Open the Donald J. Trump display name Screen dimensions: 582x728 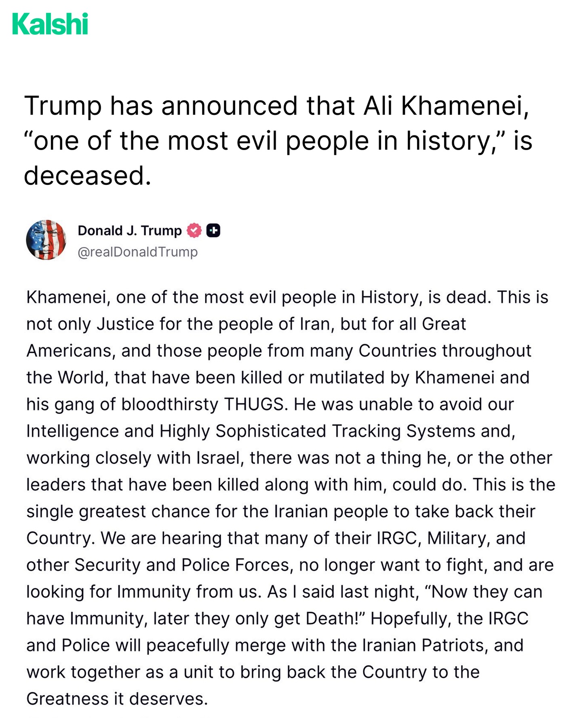coord(129,231)
